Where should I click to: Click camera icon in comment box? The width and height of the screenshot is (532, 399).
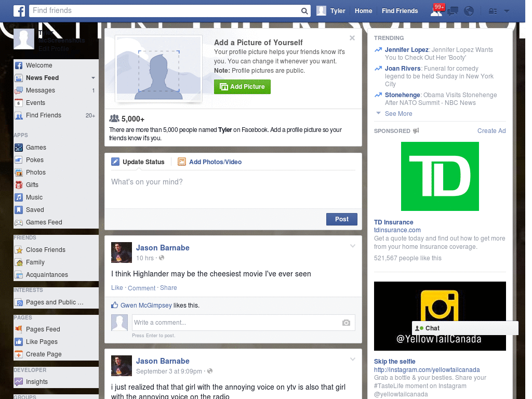346,323
